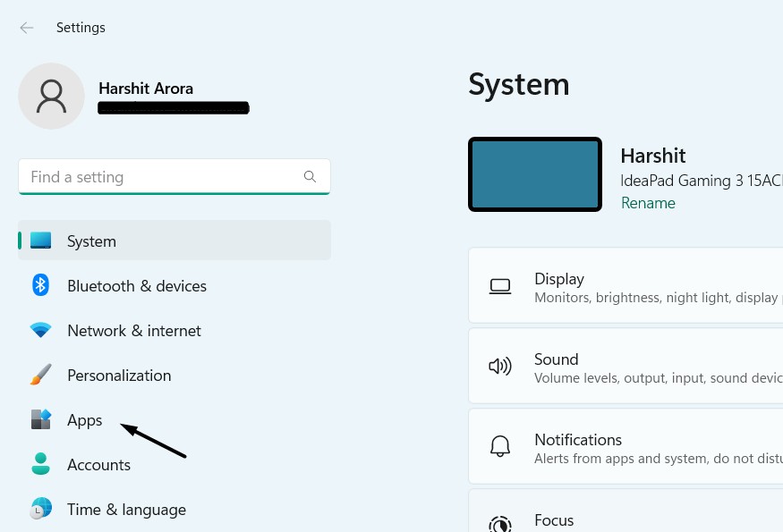Screen dimensions: 783x532
Task: Click the magnifier icon in search box
Action: (x=310, y=177)
